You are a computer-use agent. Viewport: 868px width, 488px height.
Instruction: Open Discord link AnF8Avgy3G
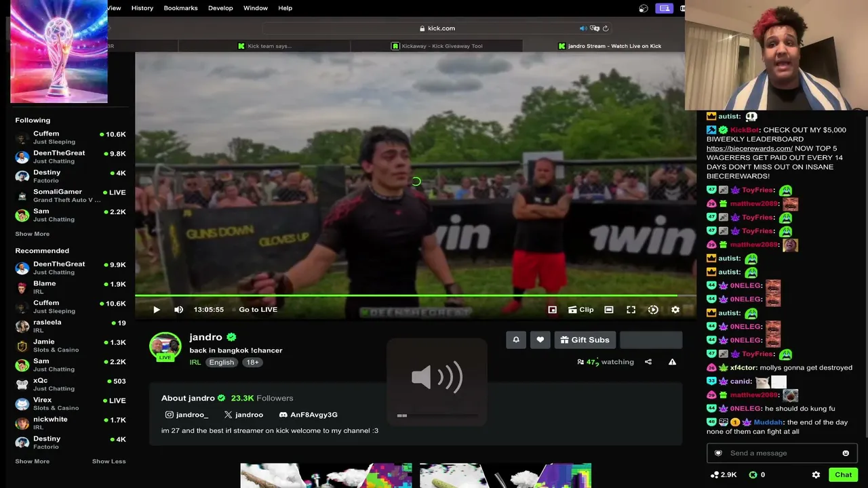(308, 415)
